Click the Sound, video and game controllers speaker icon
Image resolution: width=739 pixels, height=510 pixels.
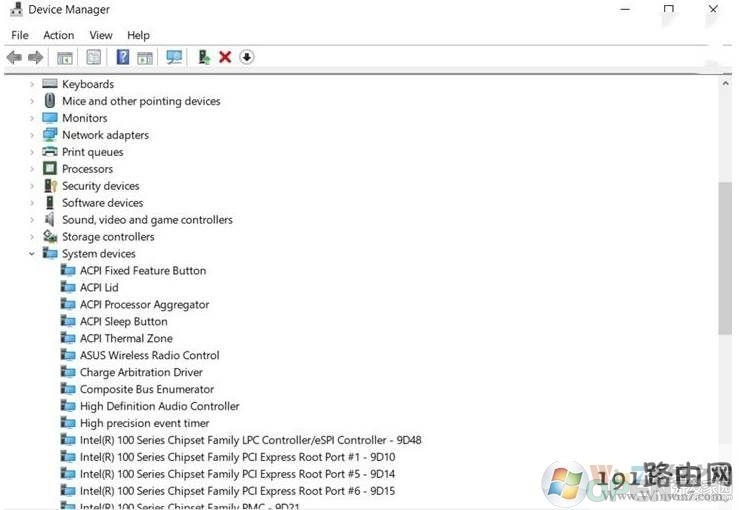(x=49, y=219)
